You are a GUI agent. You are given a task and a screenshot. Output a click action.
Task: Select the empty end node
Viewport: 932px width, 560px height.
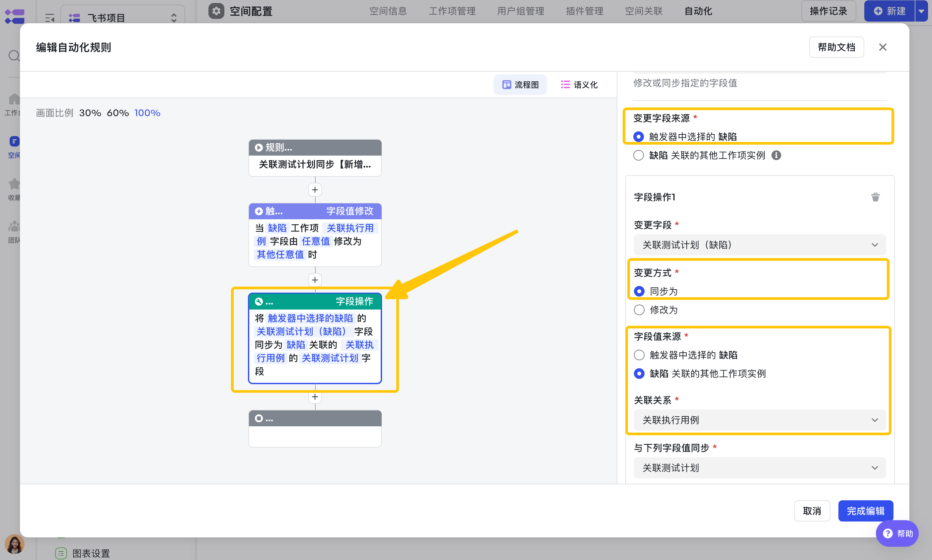click(315, 429)
